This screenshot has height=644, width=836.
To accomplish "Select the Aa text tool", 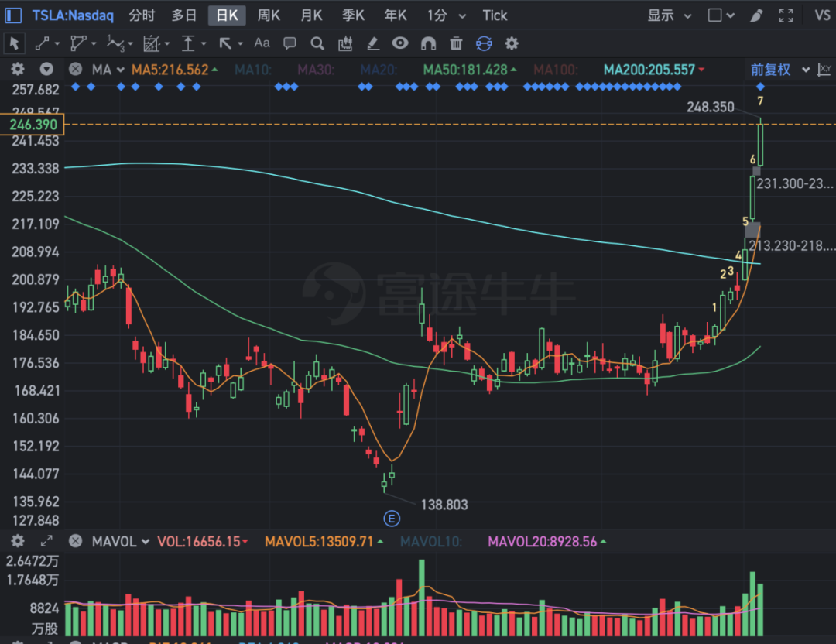I will click(262, 43).
